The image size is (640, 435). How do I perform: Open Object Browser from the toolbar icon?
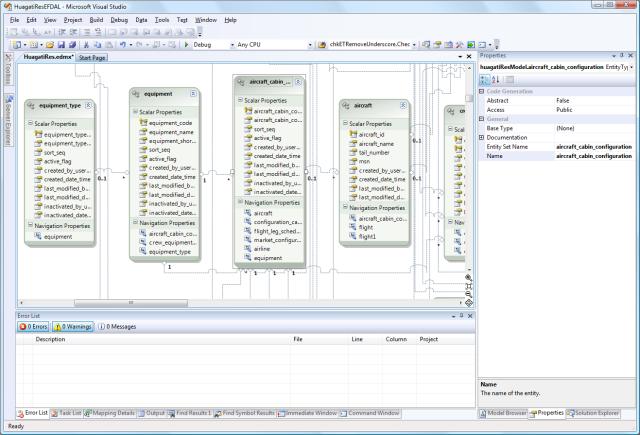pyautogui.click(x=449, y=44)
